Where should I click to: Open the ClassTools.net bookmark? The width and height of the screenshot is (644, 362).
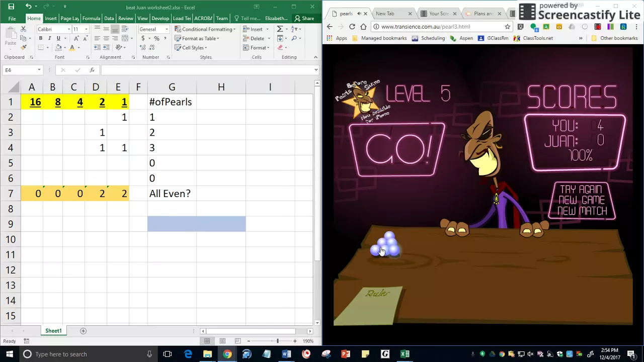[533, 38]
